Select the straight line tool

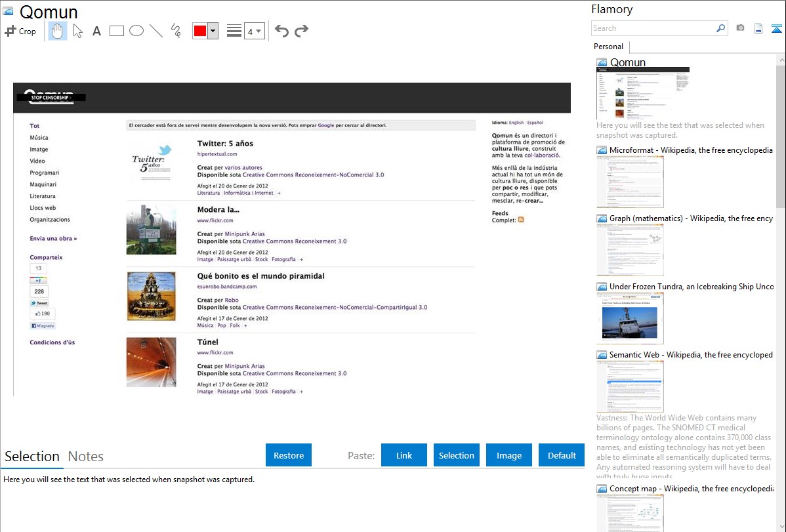tap(156, 31)
